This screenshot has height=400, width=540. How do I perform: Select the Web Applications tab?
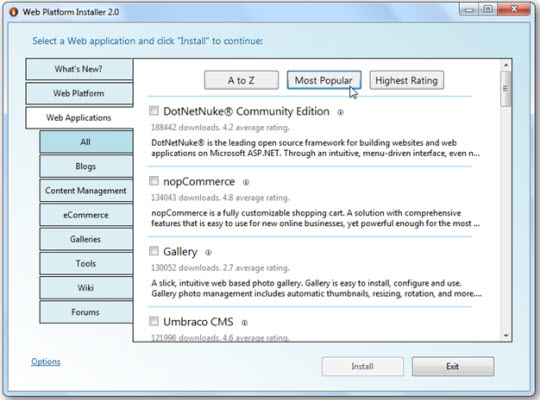79,117
